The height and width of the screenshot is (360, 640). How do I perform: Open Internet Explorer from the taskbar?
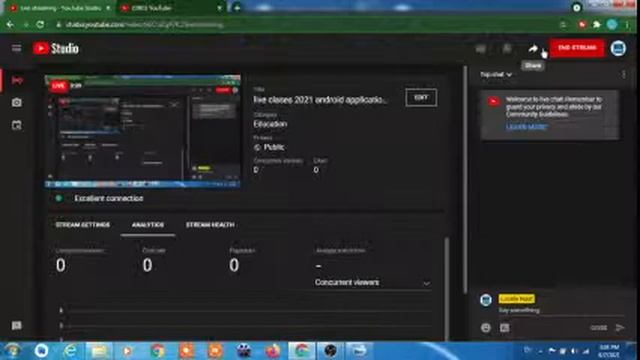[x=71, y=351]
